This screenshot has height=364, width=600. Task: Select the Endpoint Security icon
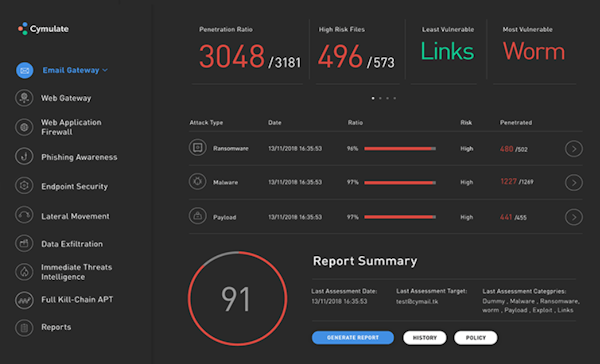coord(24,186)
